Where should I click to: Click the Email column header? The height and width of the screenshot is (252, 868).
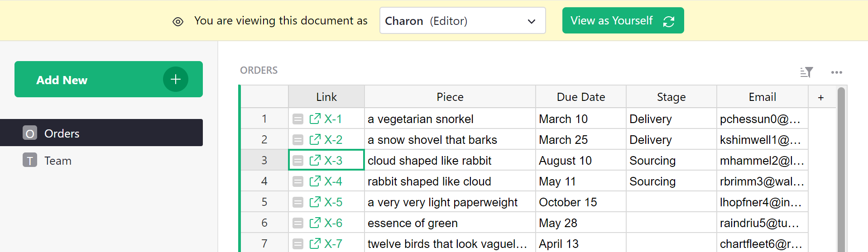pos(762,97)
